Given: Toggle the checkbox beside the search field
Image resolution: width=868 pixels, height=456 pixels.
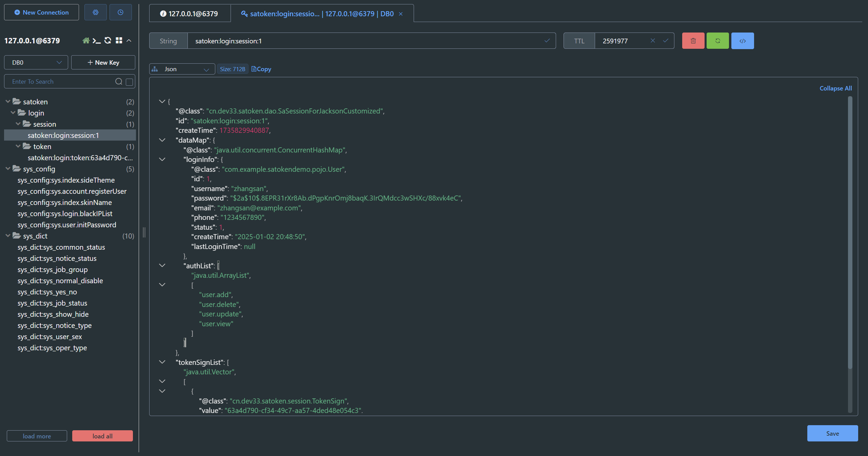Looking at the screenshot, I should (129, 82).
